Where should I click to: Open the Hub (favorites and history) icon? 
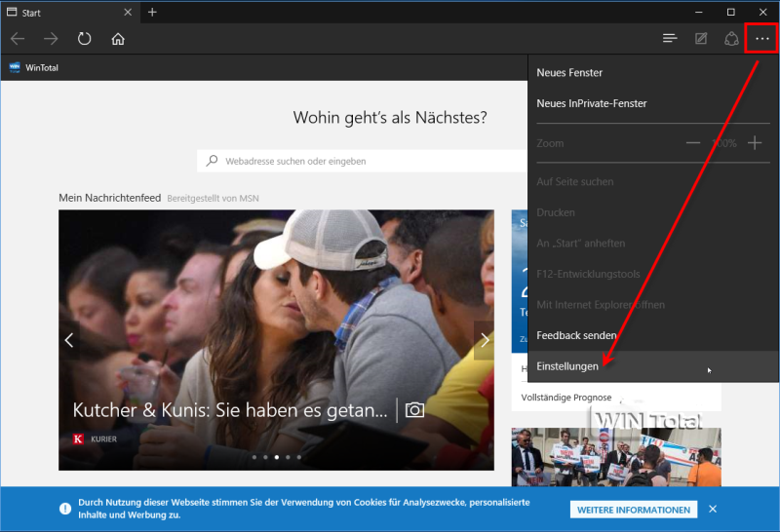click(670, 39)
